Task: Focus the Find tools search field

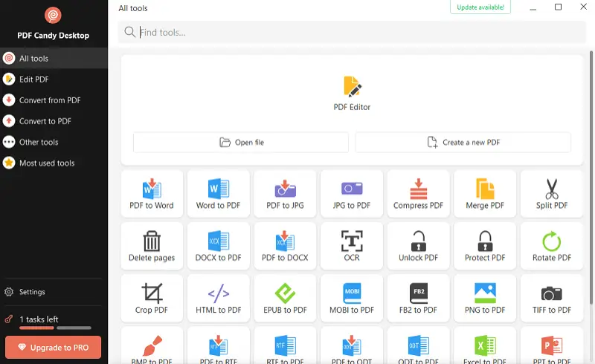Action: tap(352, 32)
